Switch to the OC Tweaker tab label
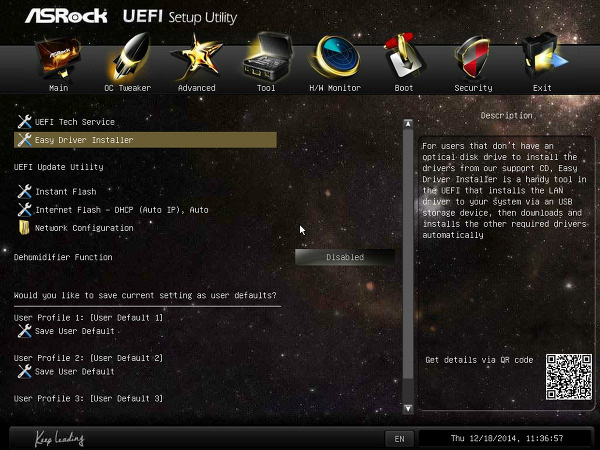This screenshot has width=600, height=450. pos(128,88)
